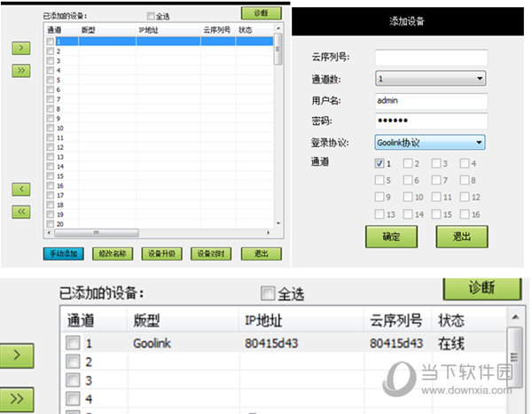The image size is (532, 414).
Task: Click the single left arrow button in top panel
Action: pos(21,189)
